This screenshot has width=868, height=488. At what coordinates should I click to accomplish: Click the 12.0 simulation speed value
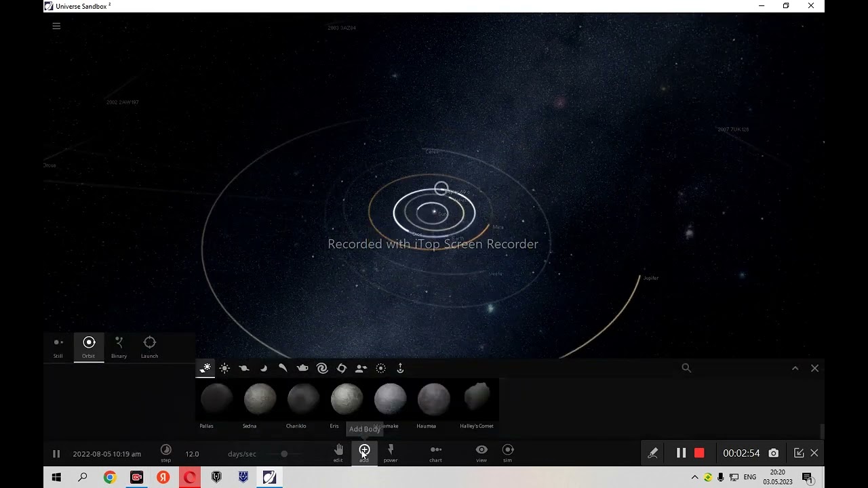[192, 454]
